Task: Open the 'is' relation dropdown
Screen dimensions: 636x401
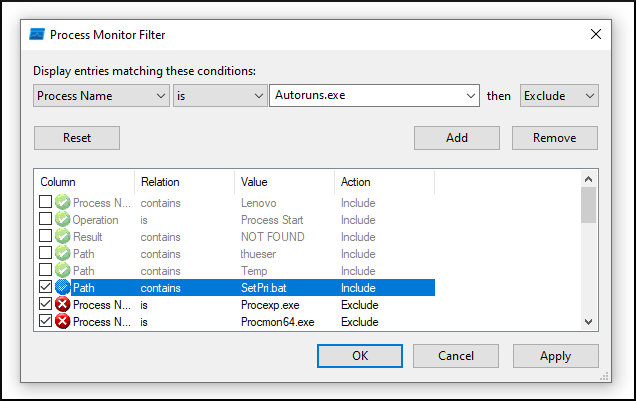Action: pyautogui.click(x=218, y=96)
